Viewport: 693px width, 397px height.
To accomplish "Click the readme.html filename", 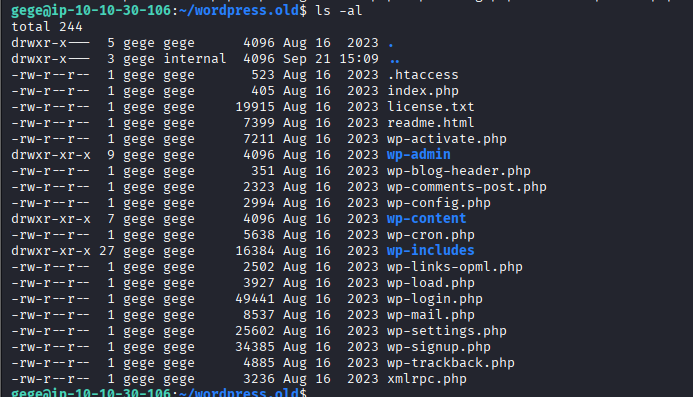I will tap(430, 122).
